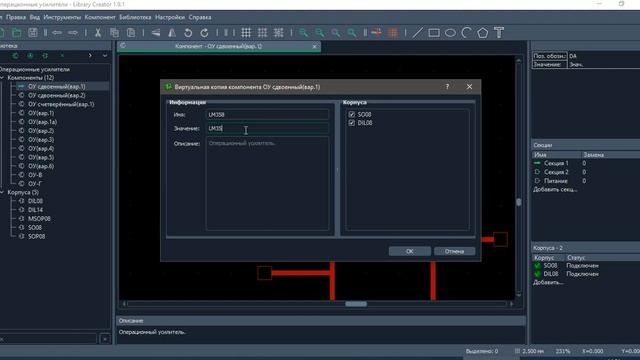
Task: Click the 231% zoom value in status bar
Action: tap(563, 351)
